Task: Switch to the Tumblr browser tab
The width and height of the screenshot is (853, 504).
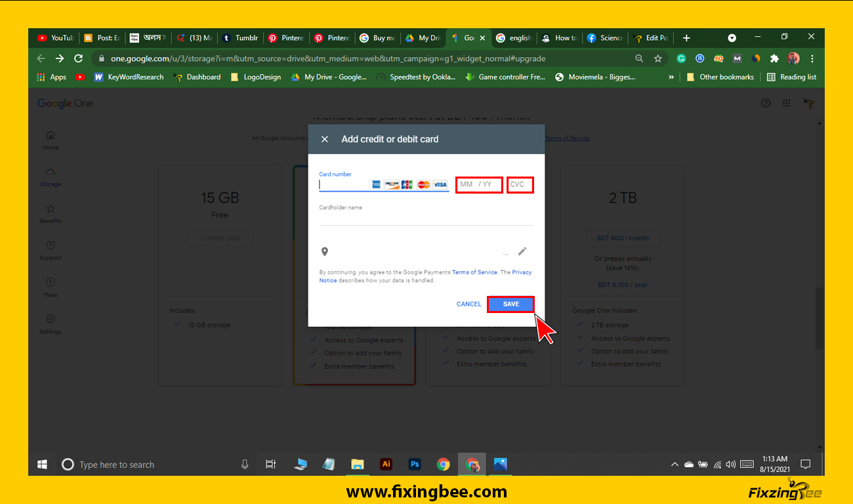Action: coord(240,38)
